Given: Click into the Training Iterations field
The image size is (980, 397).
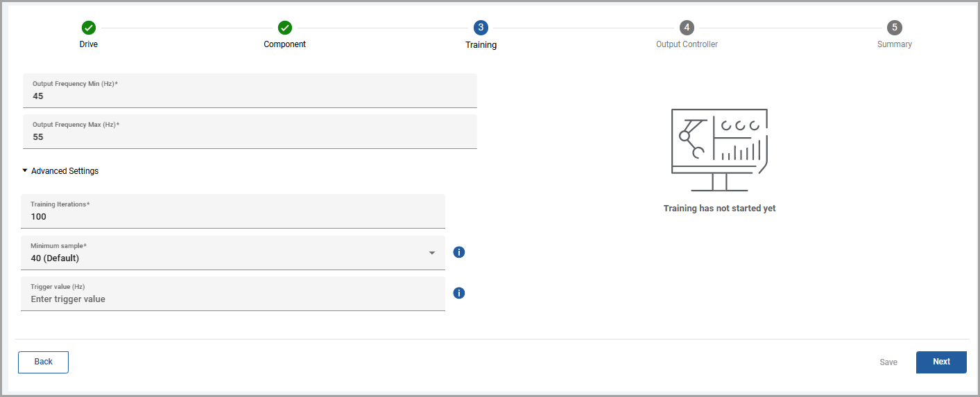Looking at the screenshot, I should click(x=232, y=217).
